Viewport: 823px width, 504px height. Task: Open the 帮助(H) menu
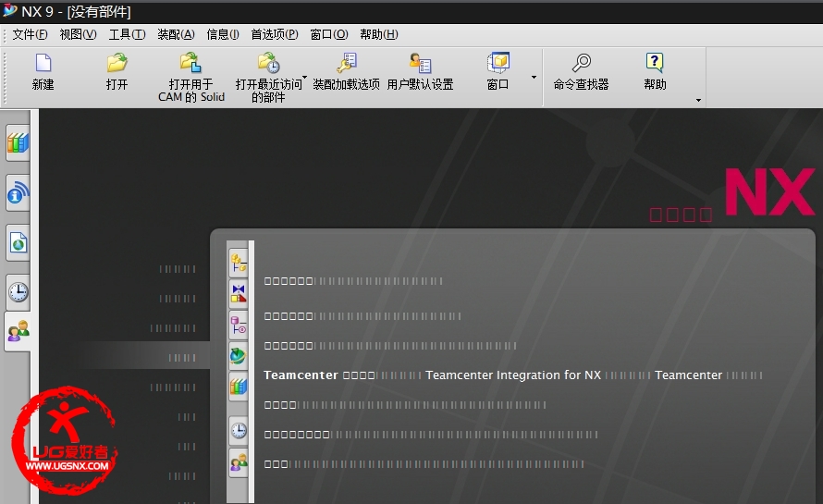point(379,34)
